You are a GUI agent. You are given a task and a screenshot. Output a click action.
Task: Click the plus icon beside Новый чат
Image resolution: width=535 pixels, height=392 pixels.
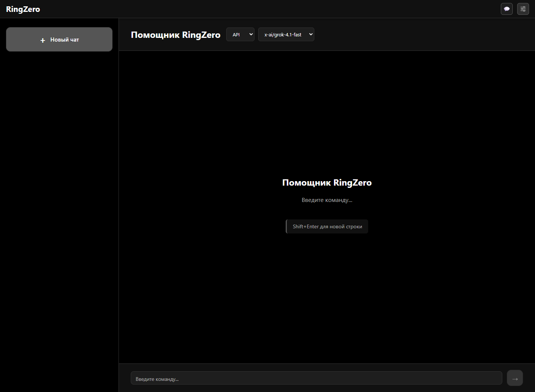click(x=43, y=40)
